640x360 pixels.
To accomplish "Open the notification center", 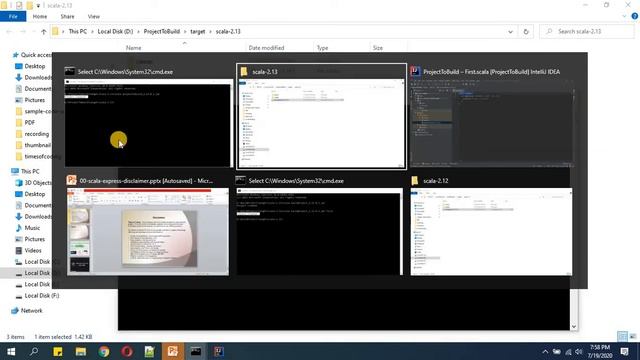I will pyautogui.click(x=624, y=351).
